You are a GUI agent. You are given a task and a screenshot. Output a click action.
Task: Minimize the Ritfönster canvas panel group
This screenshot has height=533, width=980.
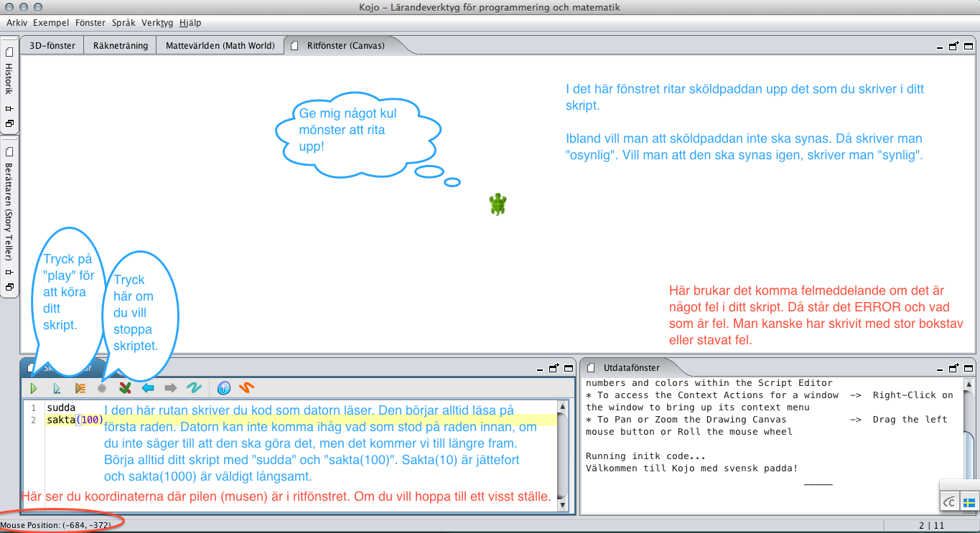941,47
